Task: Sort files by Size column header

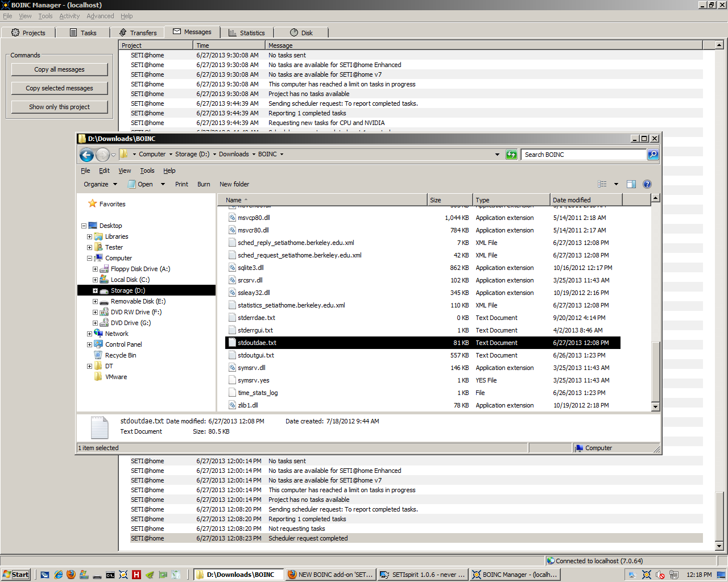Action: [x=450, y=200]
